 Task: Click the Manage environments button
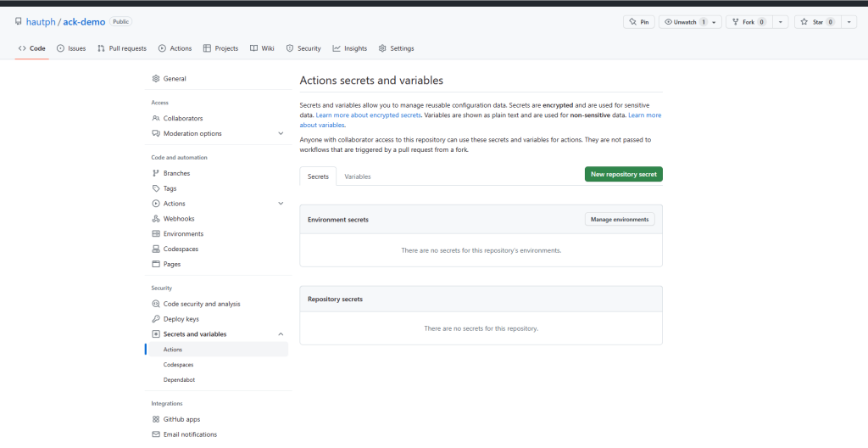619,220
